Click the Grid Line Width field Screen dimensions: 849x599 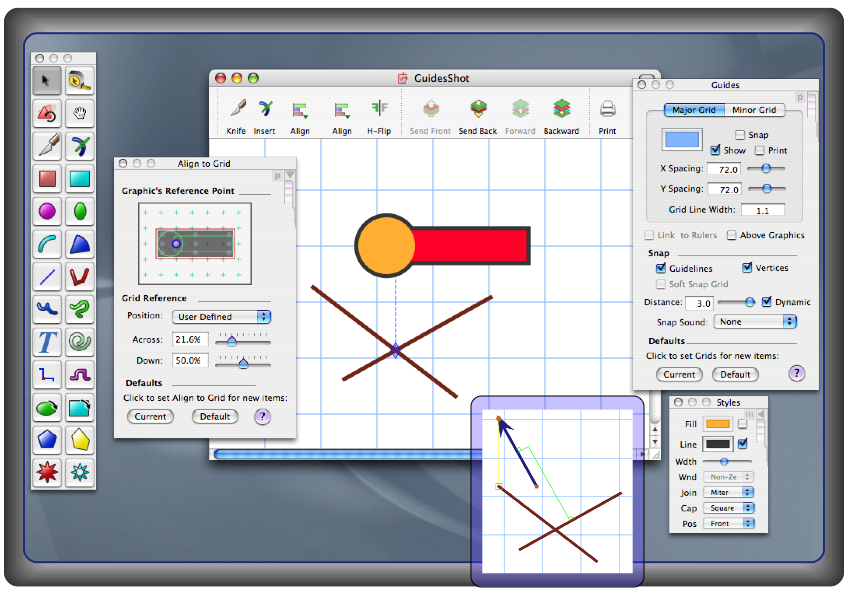pyautogui.click(x=763, y=210)
